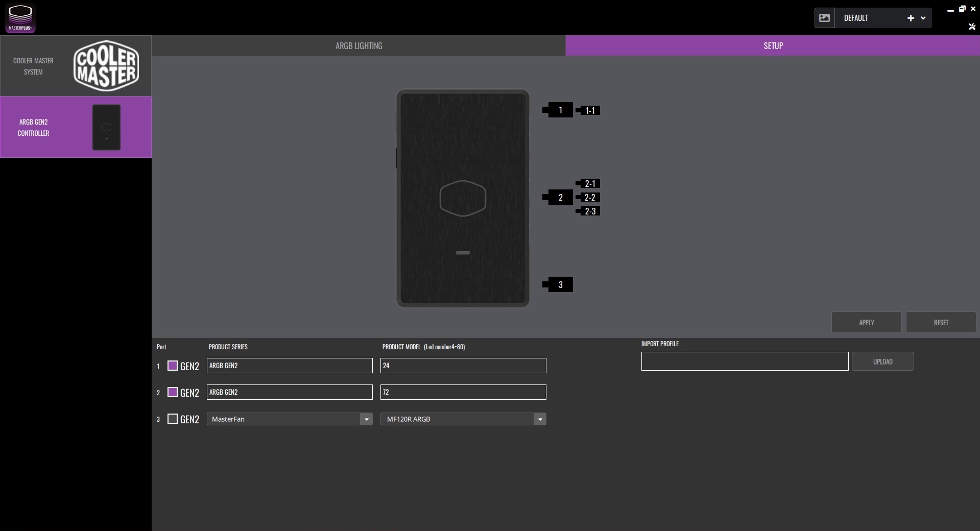
Task: Uncheck GEN2 checkbox for port 2
Action: [173, 392]
